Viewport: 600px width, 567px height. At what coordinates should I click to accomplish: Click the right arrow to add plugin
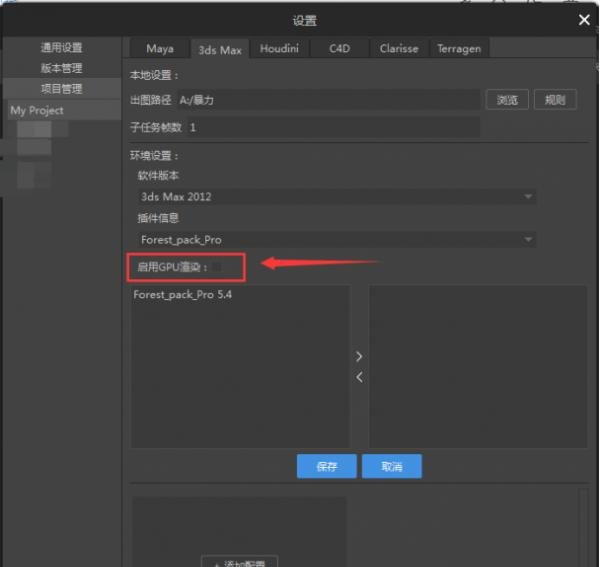359,357
